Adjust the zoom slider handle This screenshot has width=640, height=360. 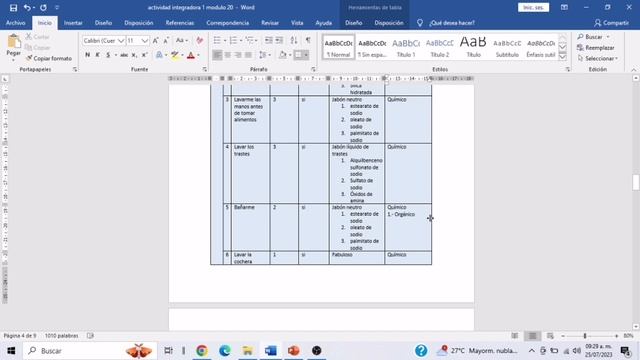click(585, 336)
